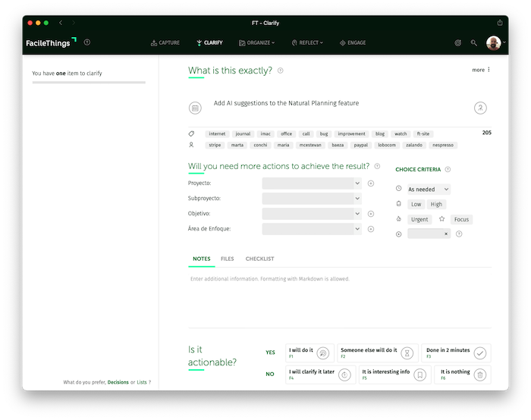
Task: Click into the notes text area
Action: (x=340, y=299)
